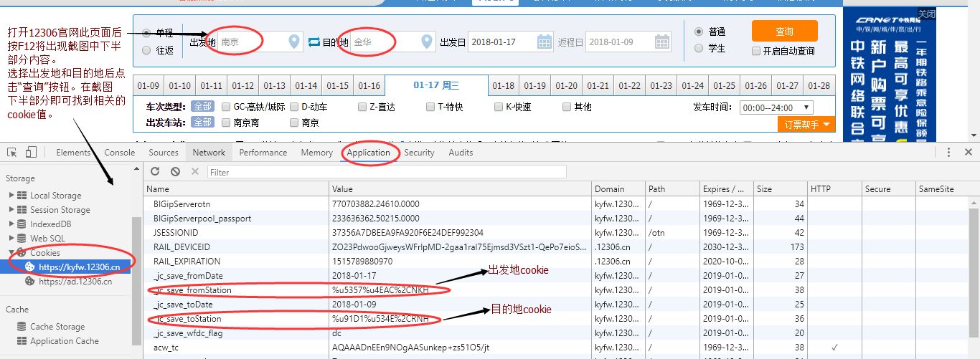This screenshot has height=359, width=980.
Task: Activate the inspect element picker icon
Action: [12, 152]
